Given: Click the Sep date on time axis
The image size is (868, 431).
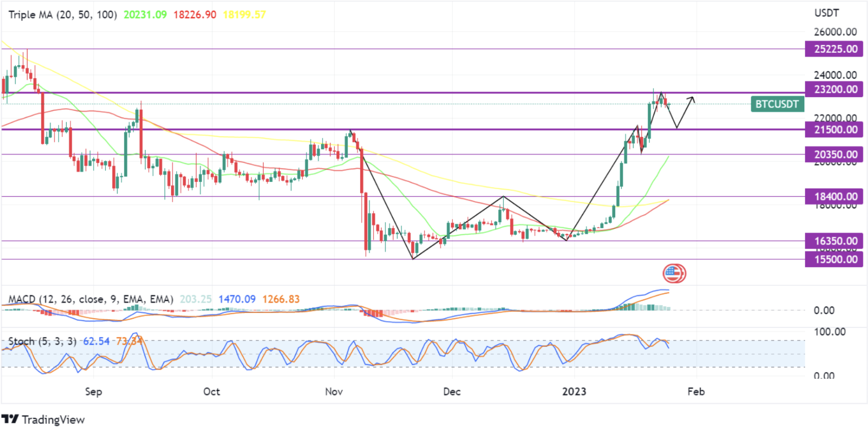Looking at the screenshot, I should click(93, 392).
